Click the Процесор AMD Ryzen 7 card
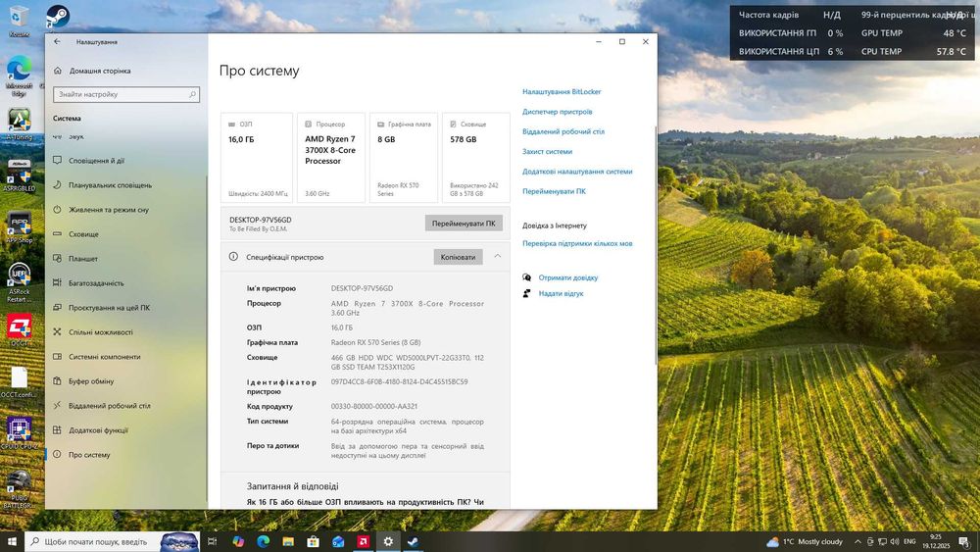980x552 pixels. (x=331, y=158)
